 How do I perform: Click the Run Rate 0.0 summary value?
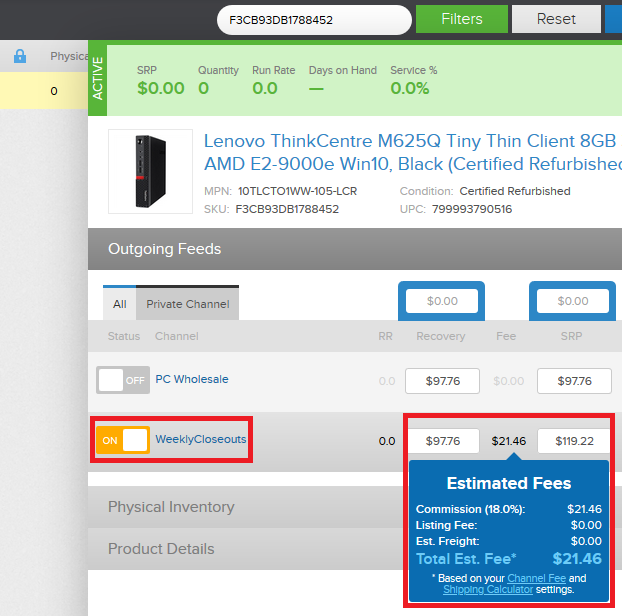(265, 88)
